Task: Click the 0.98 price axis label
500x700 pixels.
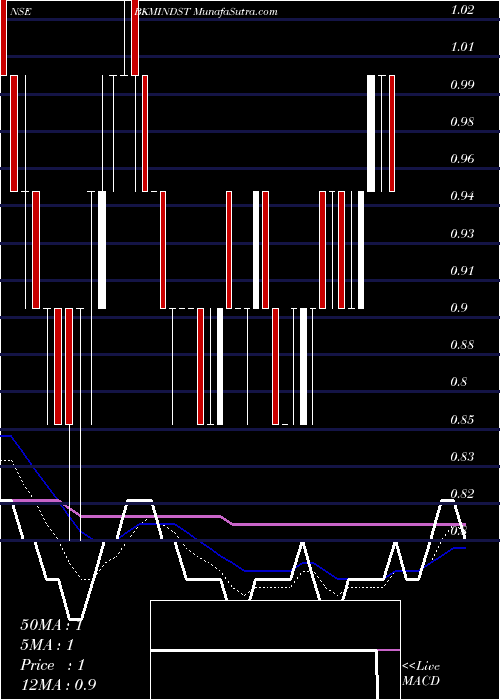Action: 462,121
